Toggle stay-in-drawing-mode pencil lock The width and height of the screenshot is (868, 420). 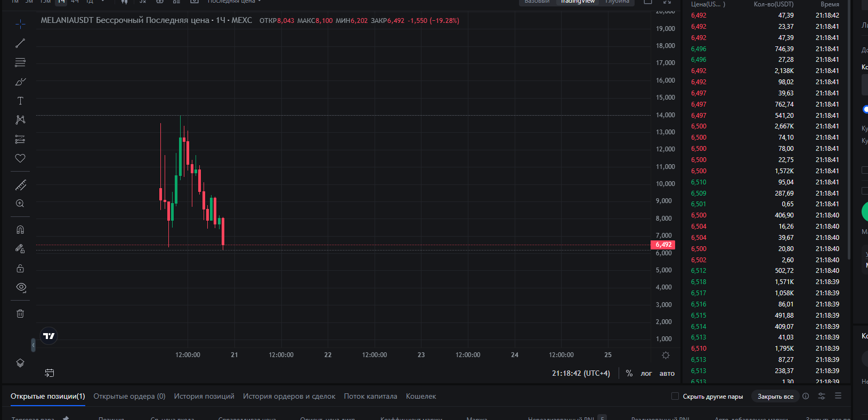click(x=20, y=249)
